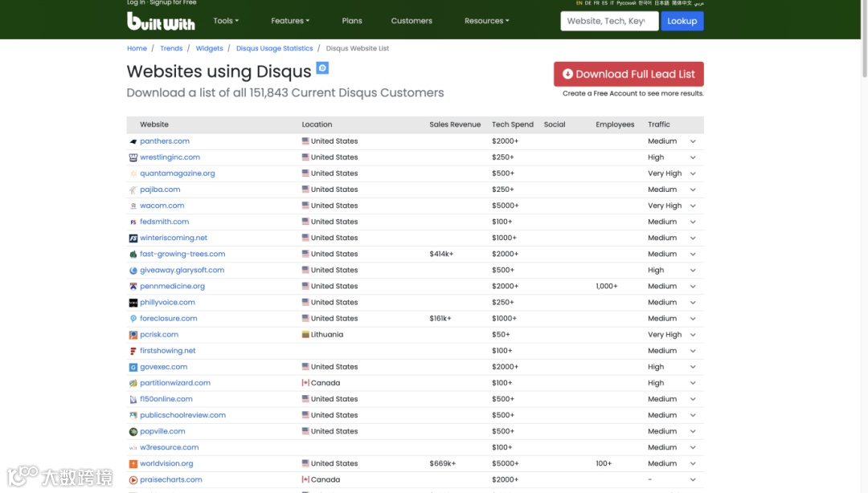
Task: Click the phillyvoice.com favicon
Action: tap(133, 303)
